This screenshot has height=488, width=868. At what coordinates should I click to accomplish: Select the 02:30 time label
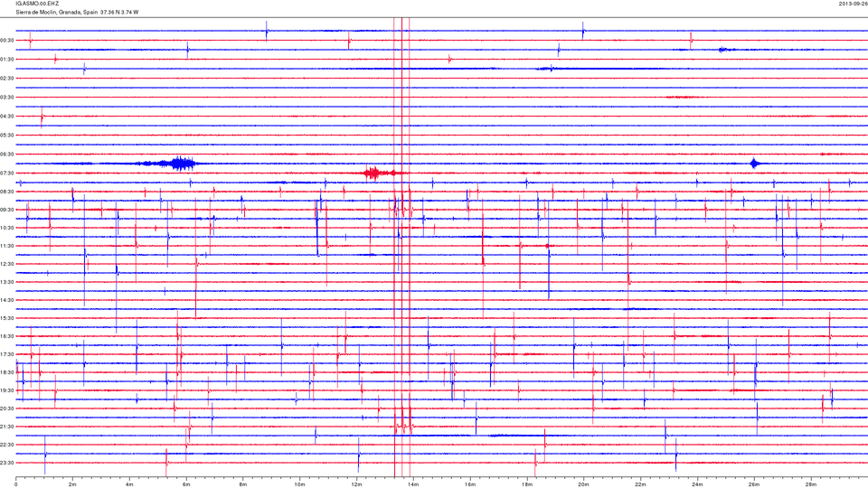tap(7, 79)
